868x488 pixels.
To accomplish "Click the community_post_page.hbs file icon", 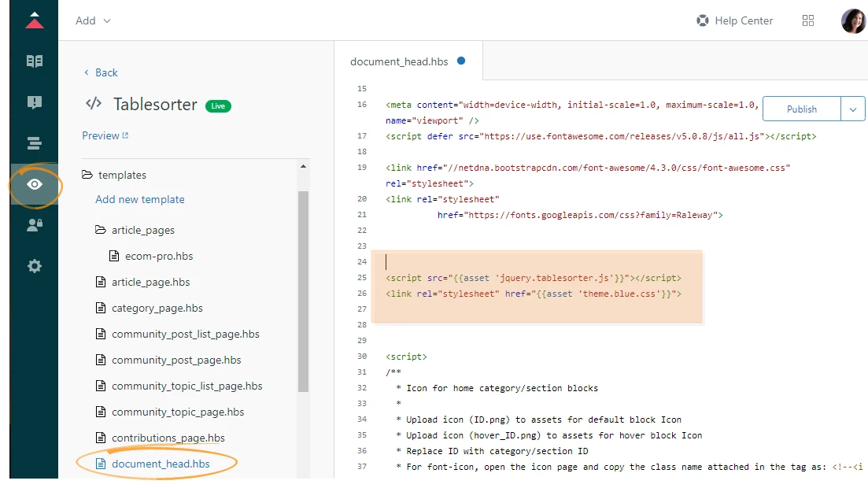I will click(x=101, y=360).
